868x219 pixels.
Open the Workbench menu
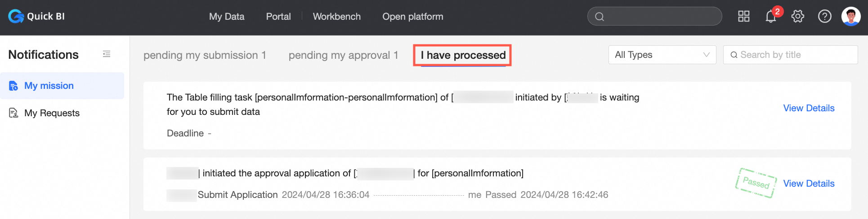pyautogui.click(x=337, y=17)
